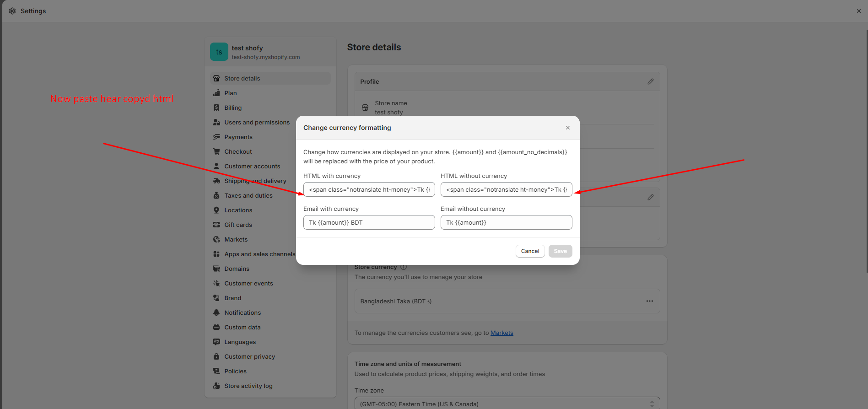The image size is (868, 409).
Task: Click the Checkout cart icon
Action: [216, 151]
